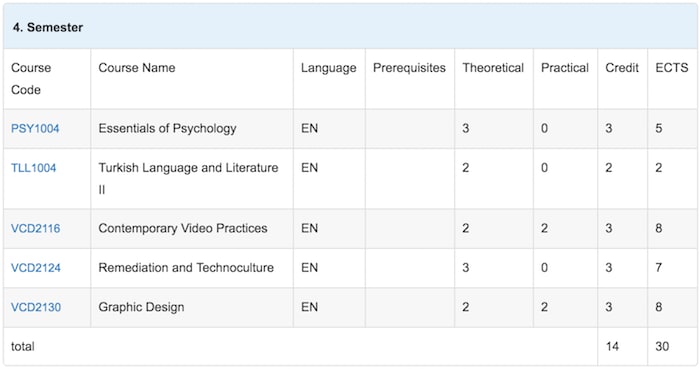Click the Credit column header
The height and width of the screenshot is (369, 700).
click(x=622, y=68)
